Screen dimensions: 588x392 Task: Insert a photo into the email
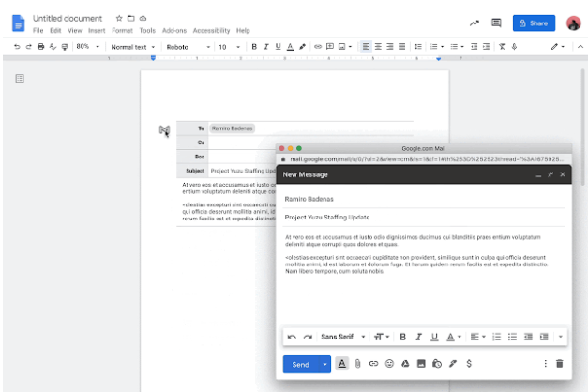(421, 363)
